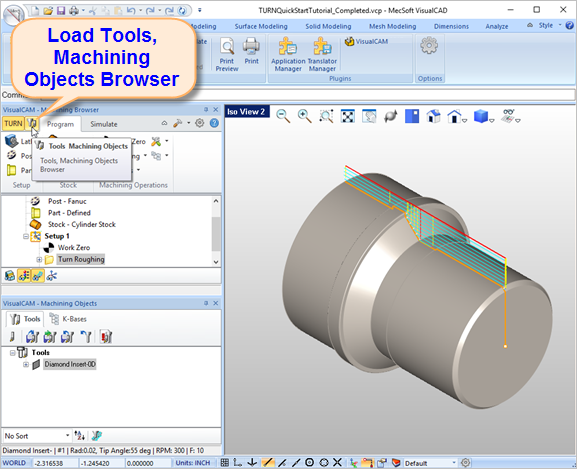Image resolution: width=577 pixels, height=469 pixels.
Task: Select the Diamond Insert-OD tool
Action: pos(70,364)
